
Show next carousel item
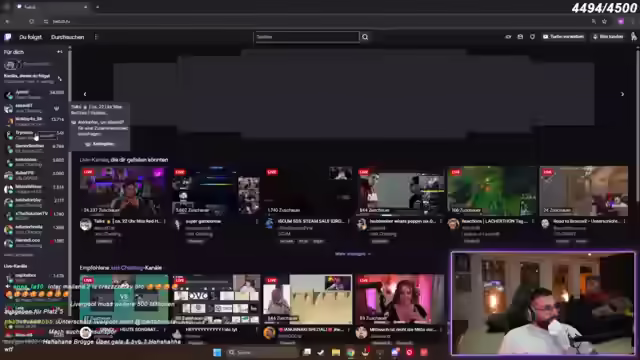click(x=622, y=94)
